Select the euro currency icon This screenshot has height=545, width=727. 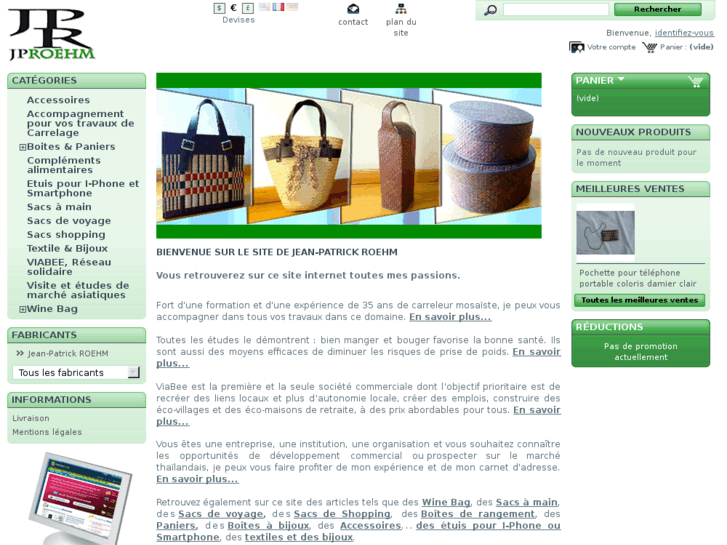[x=233, y=8]
